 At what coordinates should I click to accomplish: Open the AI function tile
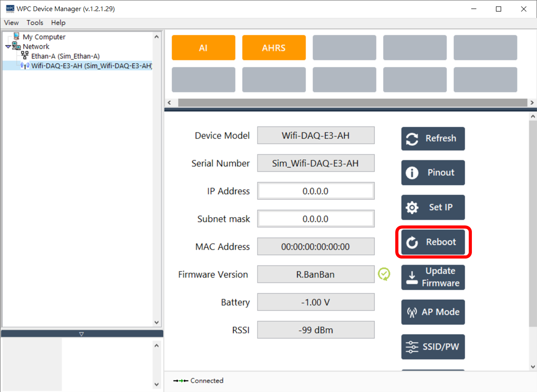(203, 48)
